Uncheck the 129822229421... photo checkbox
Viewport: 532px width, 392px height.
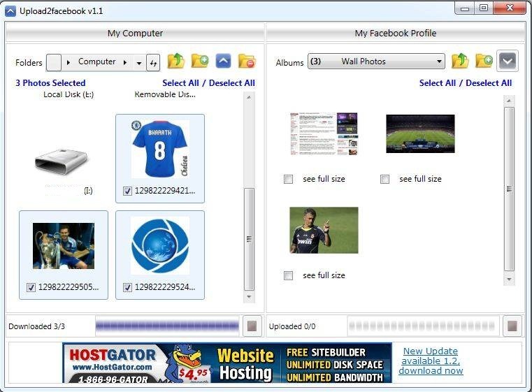click(x=127, y=191)
